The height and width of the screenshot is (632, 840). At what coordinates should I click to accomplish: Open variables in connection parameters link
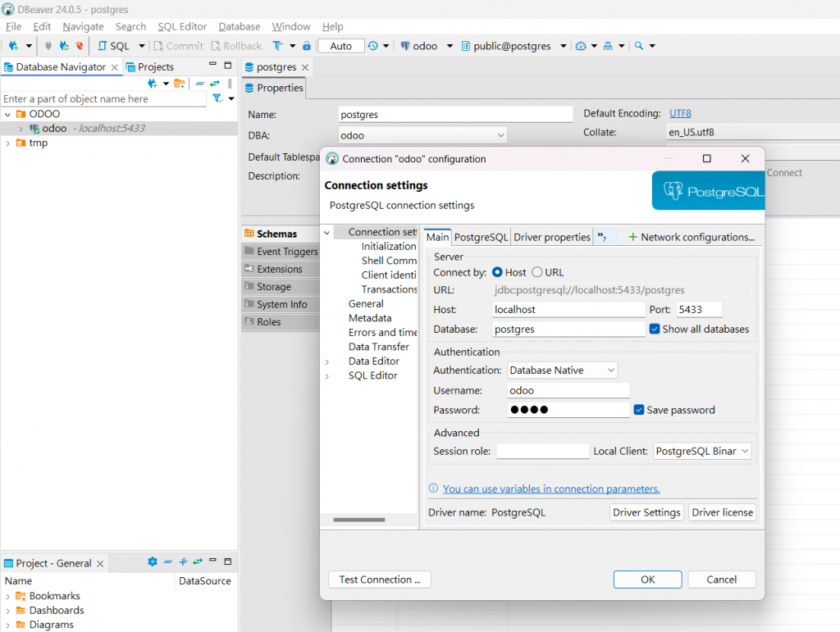(x=551, y=489)
